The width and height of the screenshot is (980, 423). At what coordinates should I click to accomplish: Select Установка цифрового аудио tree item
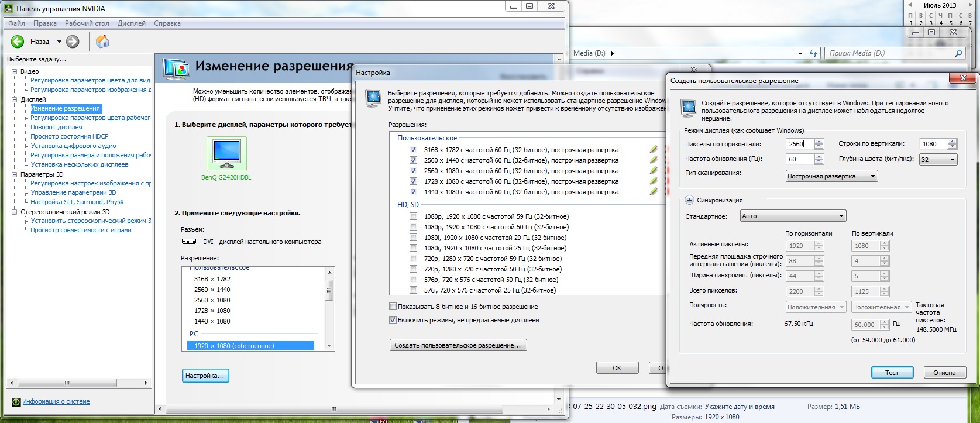(73, 146)
